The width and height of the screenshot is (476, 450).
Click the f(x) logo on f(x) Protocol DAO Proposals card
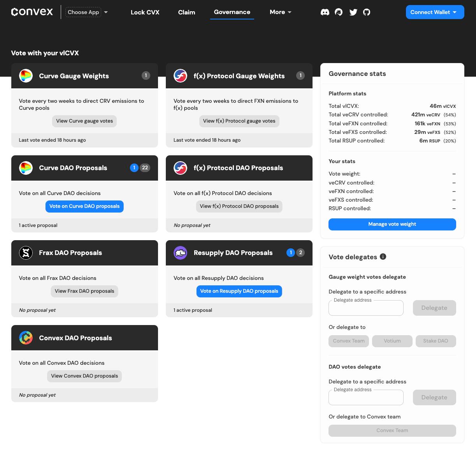[x=180, y=168]
